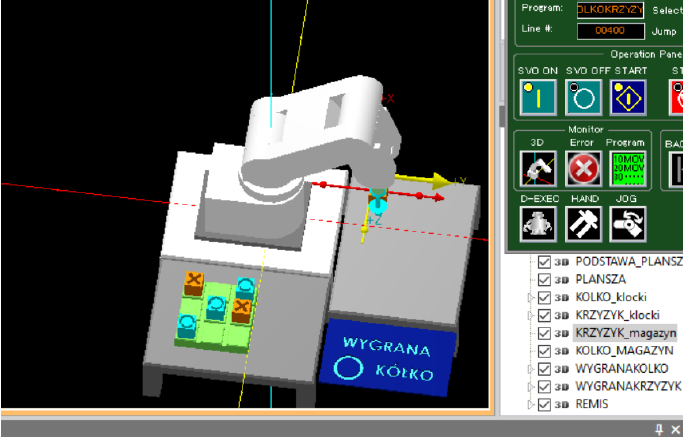This screenshot has height=437, width=683.
Task: Open the Error monitor
Action: pyautogui.click(x=584, y=169)
